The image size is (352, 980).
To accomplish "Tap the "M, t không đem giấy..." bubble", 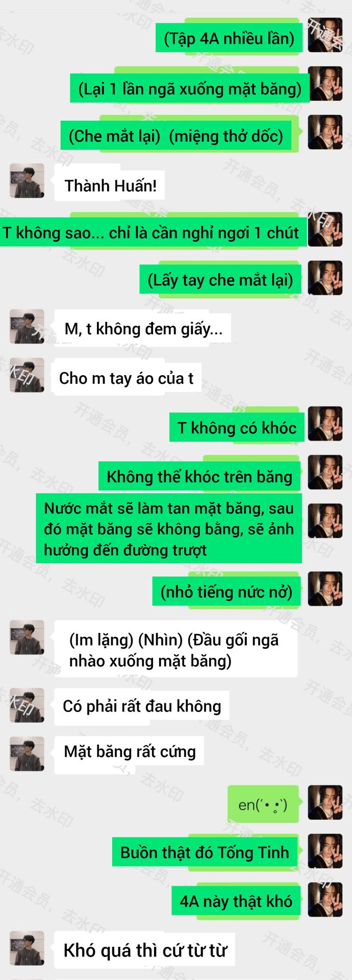I will (x=143, y=328).
